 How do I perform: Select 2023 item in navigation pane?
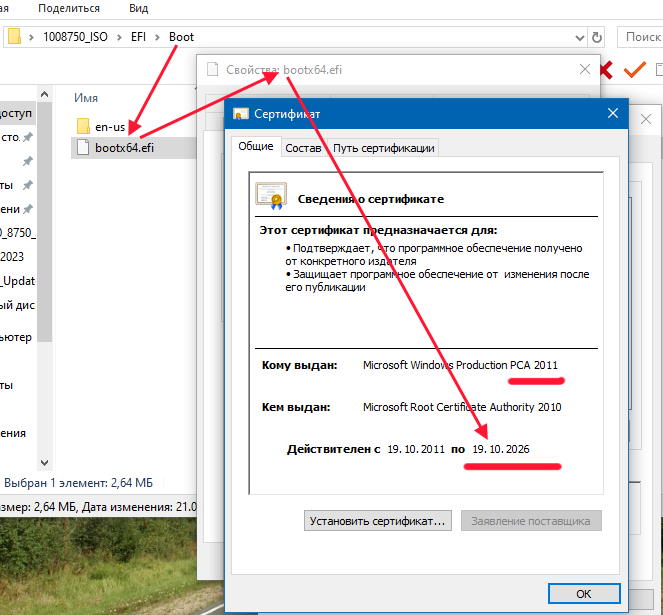12,257
